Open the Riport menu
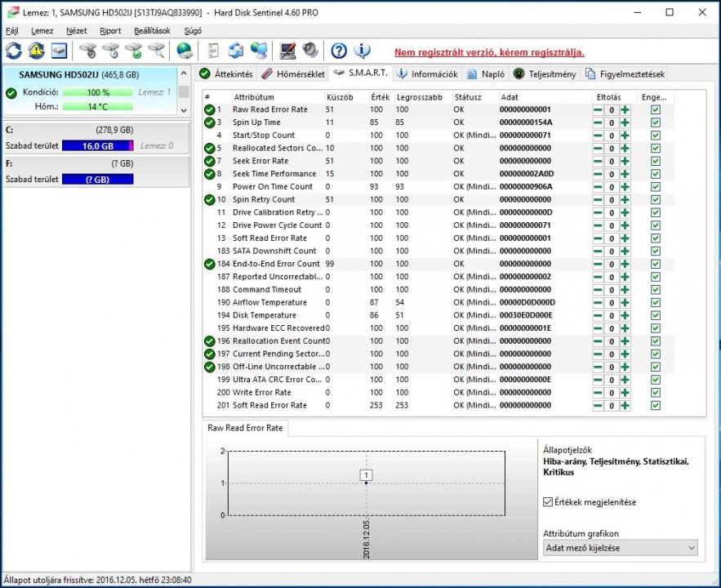 click(x=110, y=30)
